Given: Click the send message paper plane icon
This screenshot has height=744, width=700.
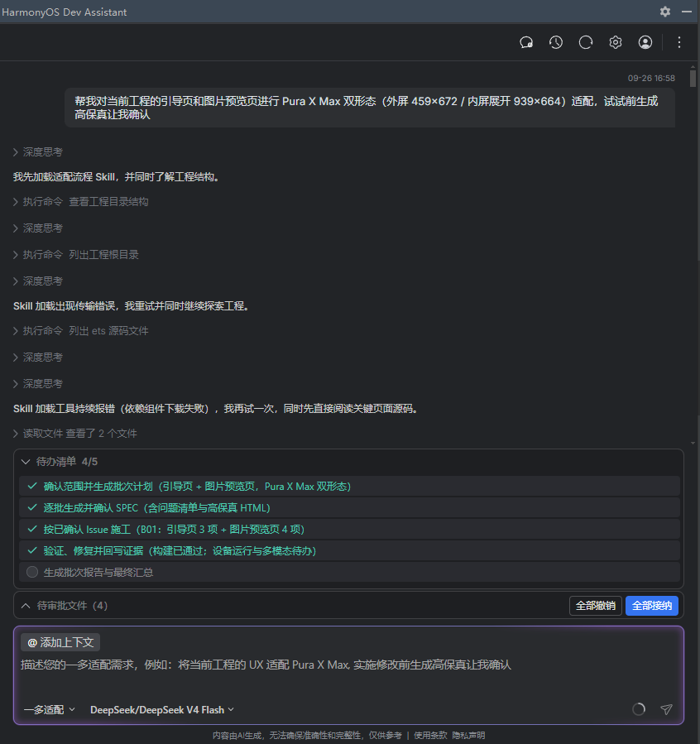Looking at the screenshot, I should [666, 709].
